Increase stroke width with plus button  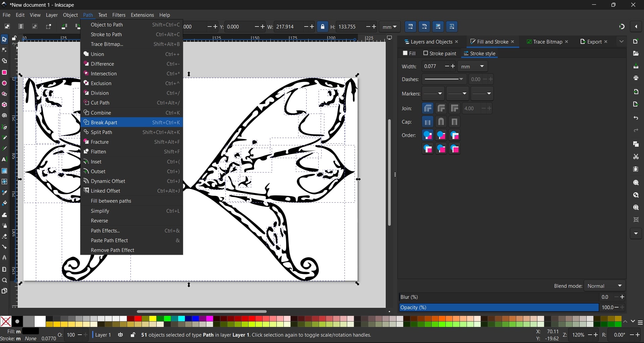pos(453,66)
